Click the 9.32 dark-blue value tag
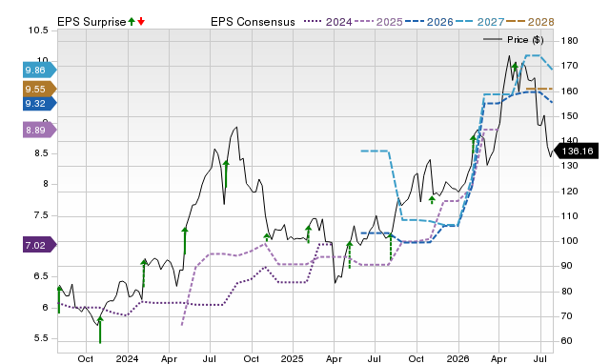 [x=40, y=104]
